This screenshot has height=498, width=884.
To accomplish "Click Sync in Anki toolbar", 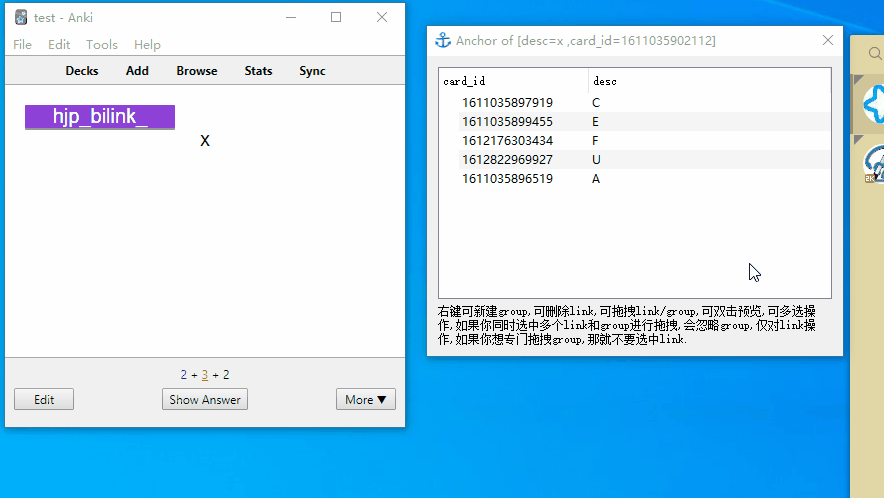I will pyautogui.click(x=312, y=71).
